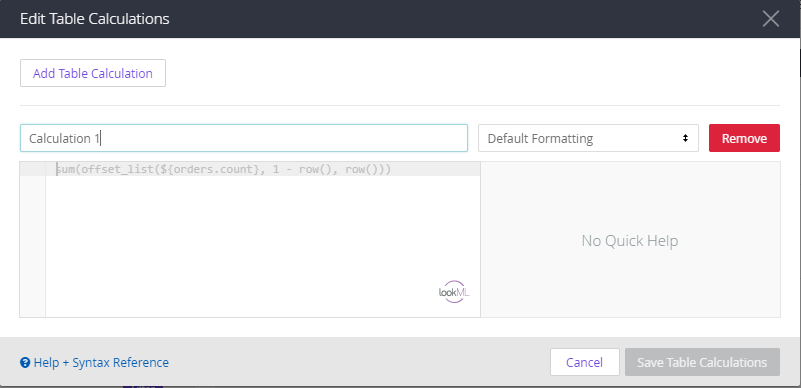Click the editor line number gutter

point(33,239)
